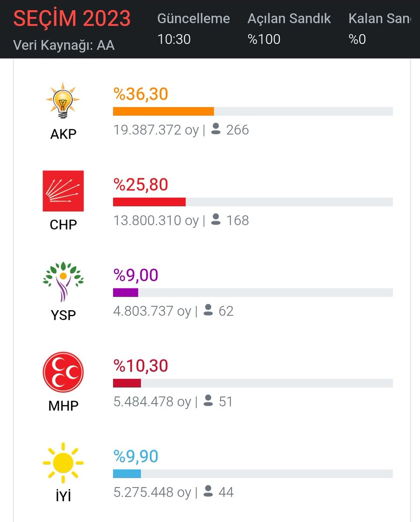The image size is (420, 522).
Task: Click the %36,30 AKP percentage
Action: click(141, 94)
